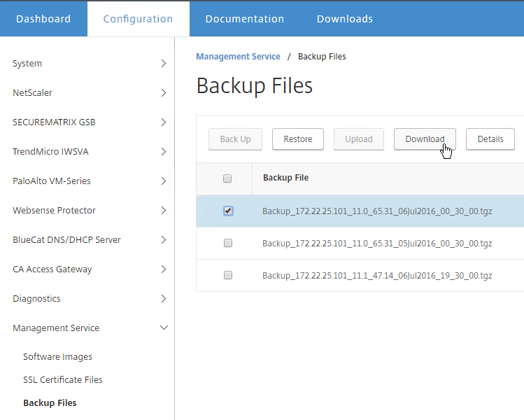Click the CA Access Gateway label

coord(52,269)
